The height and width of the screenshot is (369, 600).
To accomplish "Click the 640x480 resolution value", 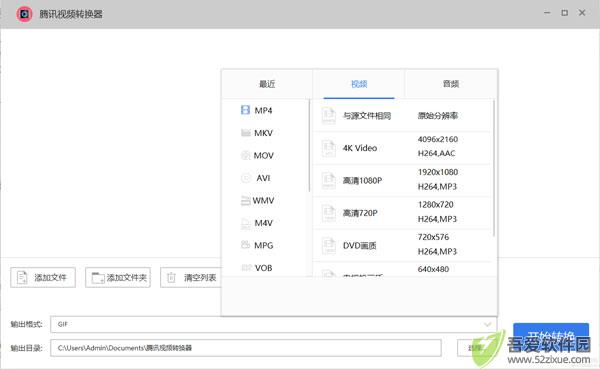I will click(x=433, y=269).
